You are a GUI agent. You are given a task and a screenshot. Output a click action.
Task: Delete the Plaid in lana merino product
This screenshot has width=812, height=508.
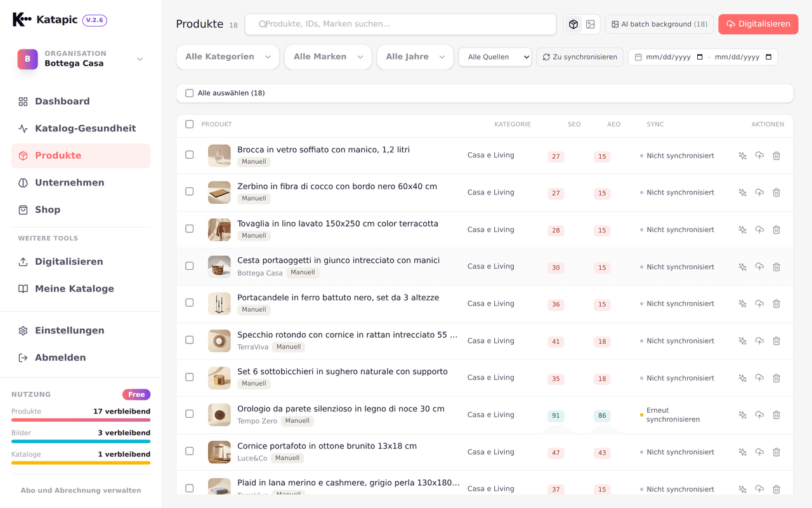776,489
